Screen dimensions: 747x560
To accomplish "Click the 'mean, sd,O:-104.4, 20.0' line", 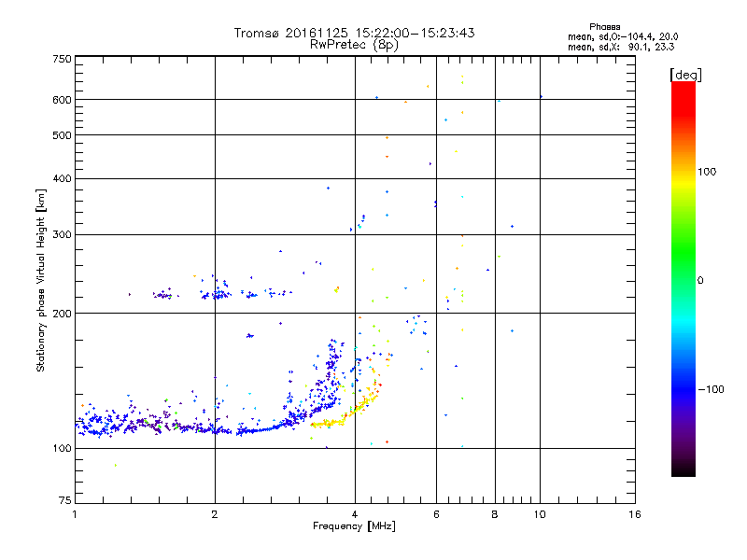I will pyautogui.click(x=623, y=36).
